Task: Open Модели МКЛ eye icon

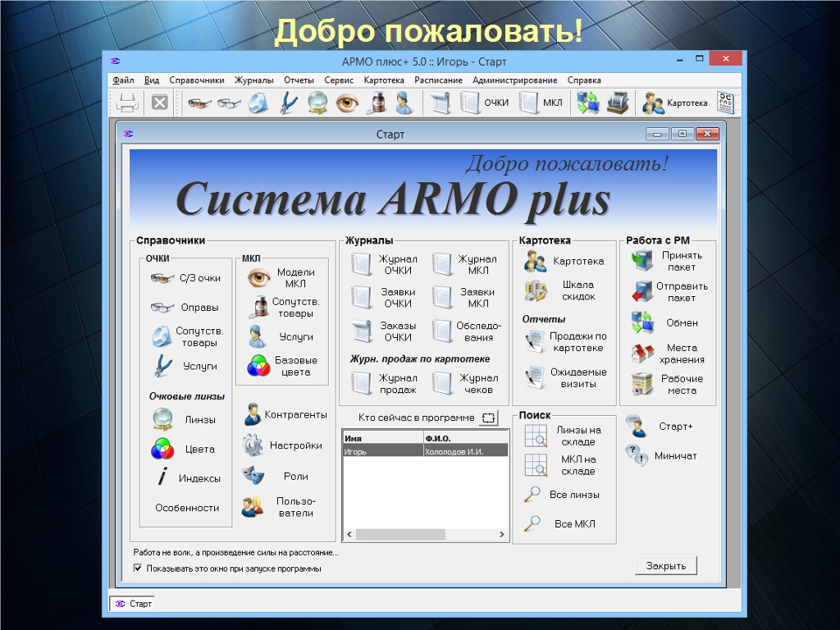Action: [259, 278]
